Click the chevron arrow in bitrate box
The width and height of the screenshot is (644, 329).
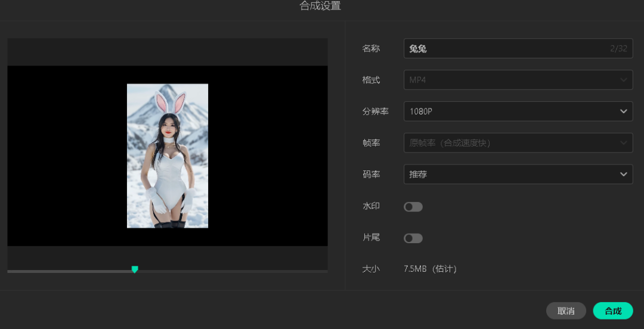pyautogui.click(x=623, y=175)
